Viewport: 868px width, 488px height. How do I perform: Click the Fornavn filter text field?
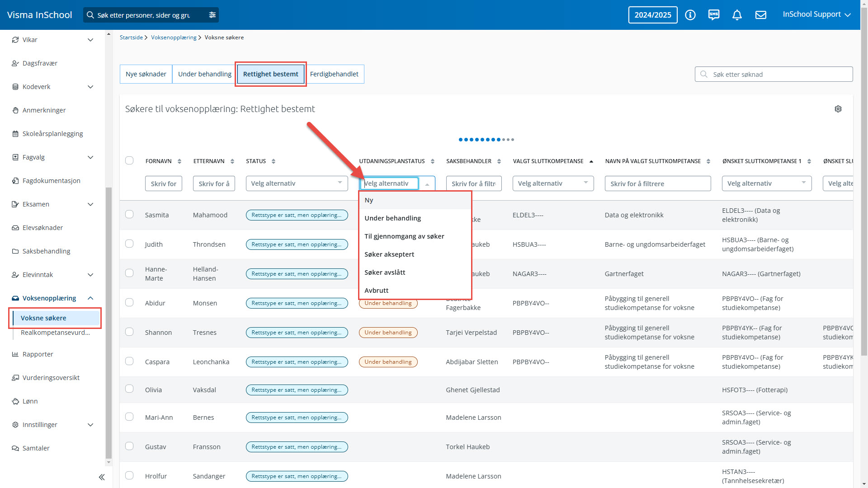[x=164, y=184]
